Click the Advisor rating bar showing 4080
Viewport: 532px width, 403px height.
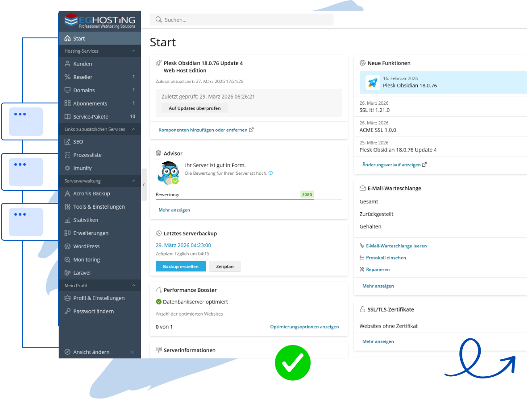(x=307, y=194)
